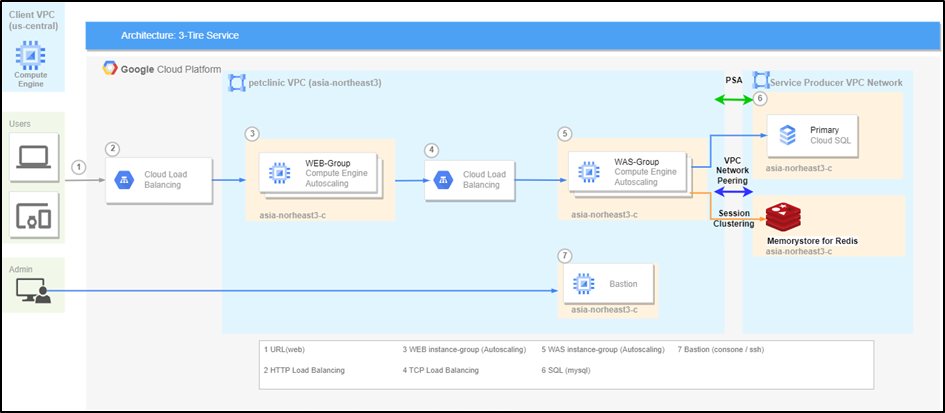
Task: Click legend entry 3 WEB instance-group (Autoscaling)
Action: (464, 350)
